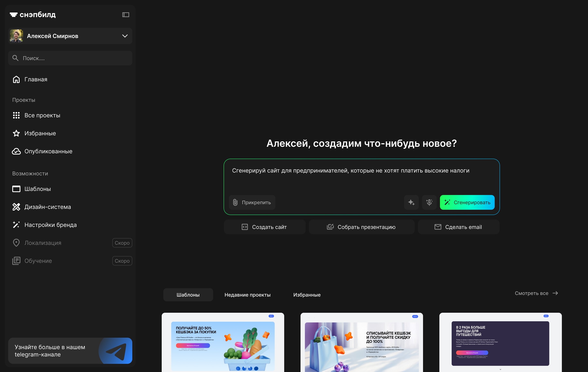Open Дизайн-система from sidebar

click(47, 207)
